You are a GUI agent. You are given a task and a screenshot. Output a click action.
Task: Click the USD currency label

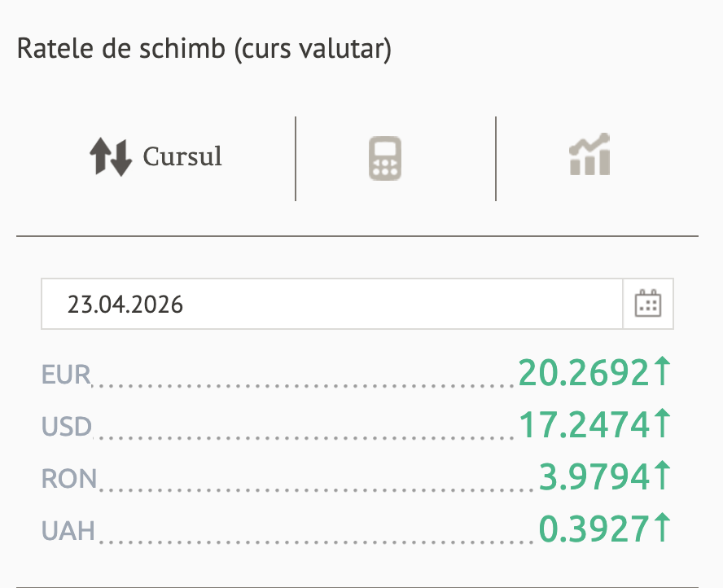coord(67,427)
